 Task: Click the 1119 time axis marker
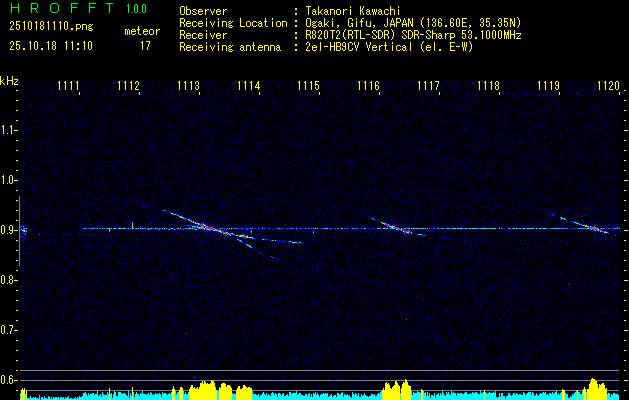[548, 85]
